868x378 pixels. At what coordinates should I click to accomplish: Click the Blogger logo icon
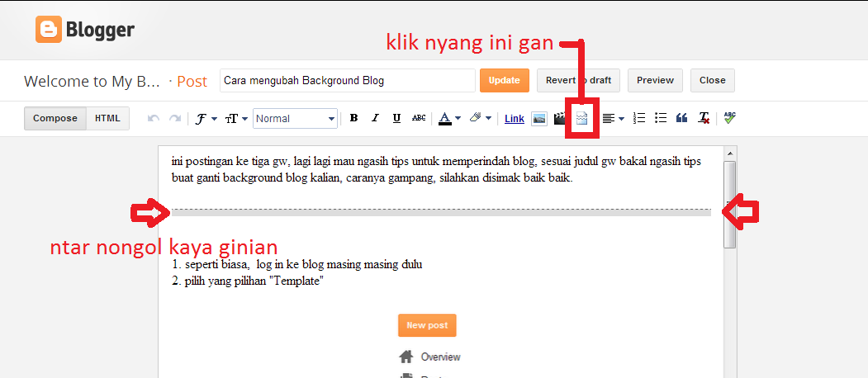point(49,30)
